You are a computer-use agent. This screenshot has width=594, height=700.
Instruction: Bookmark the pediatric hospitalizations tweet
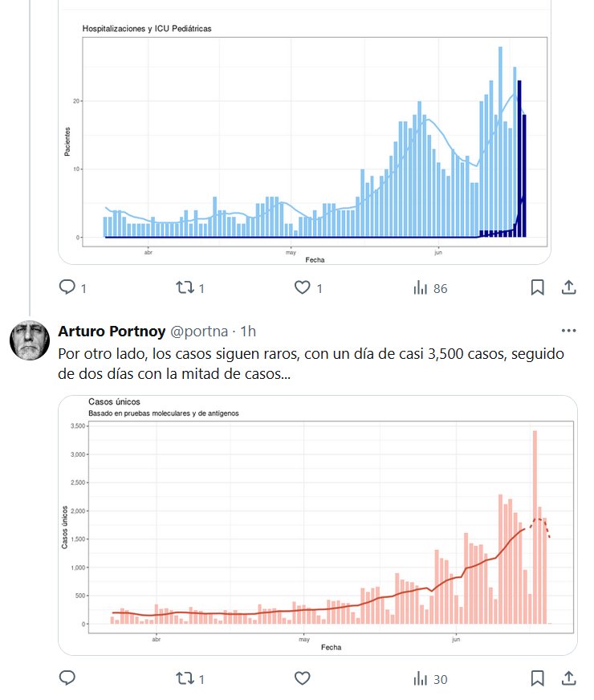coord(538,287)
